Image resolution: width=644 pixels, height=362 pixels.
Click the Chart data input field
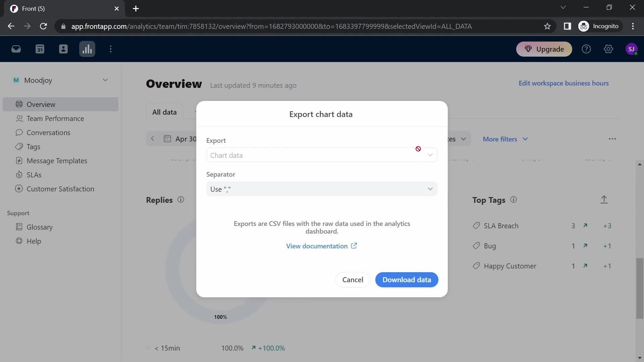click(322, 155)
